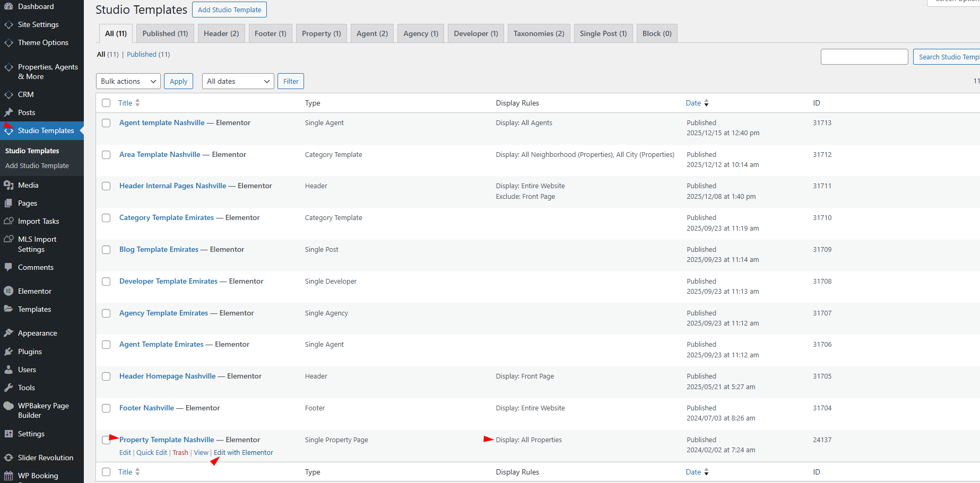The width and height of the screenshot is (980, 483).
Task: Open Plugins via its plug icon
Action: click(8, 352)
